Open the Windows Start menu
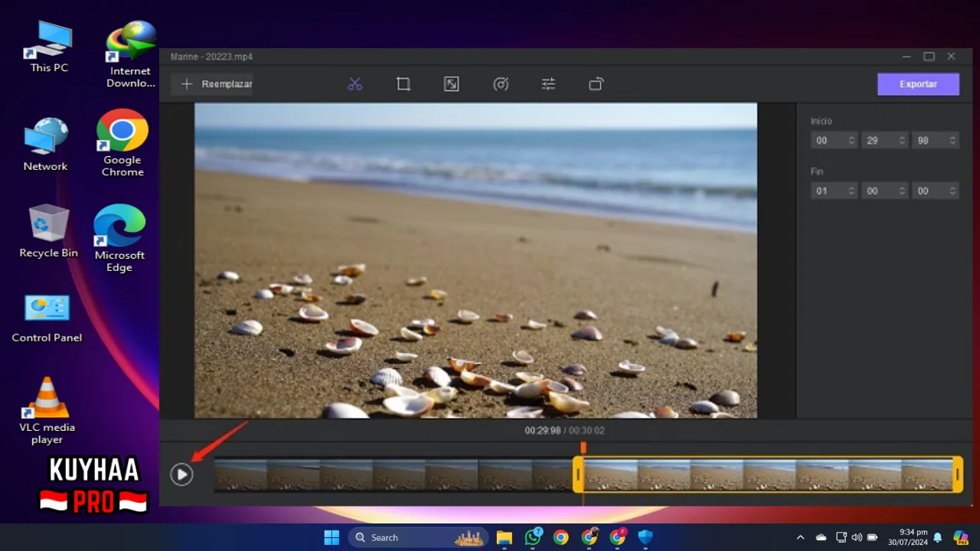The height and width of the screenshot is (551, 980). coord(332,537)
